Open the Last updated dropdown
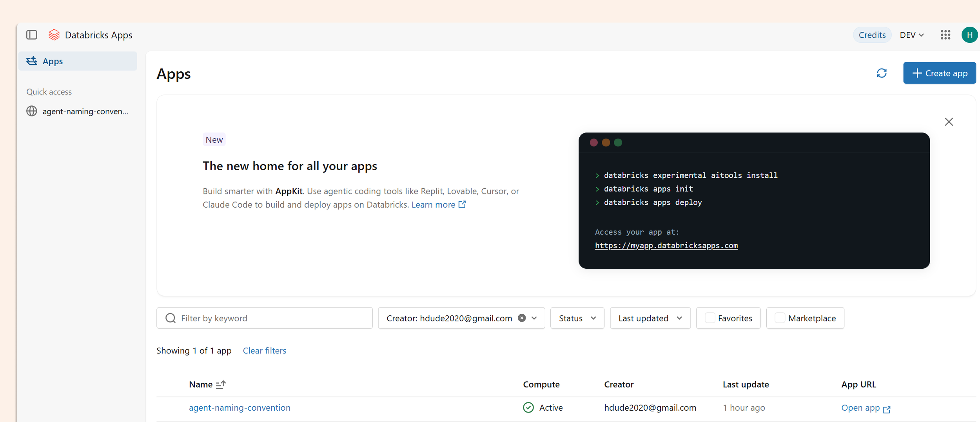This screenshot has width=980, height=422. click(650, 318)
